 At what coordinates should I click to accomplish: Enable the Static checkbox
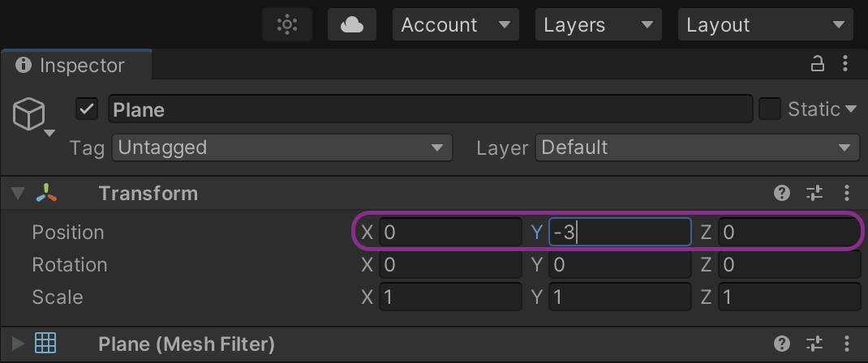[x=769, y=109]
